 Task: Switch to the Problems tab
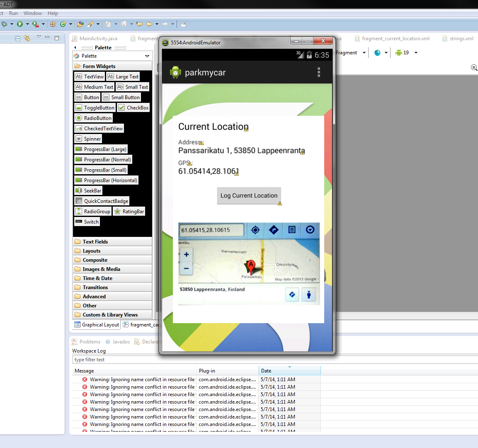(86, 342)
